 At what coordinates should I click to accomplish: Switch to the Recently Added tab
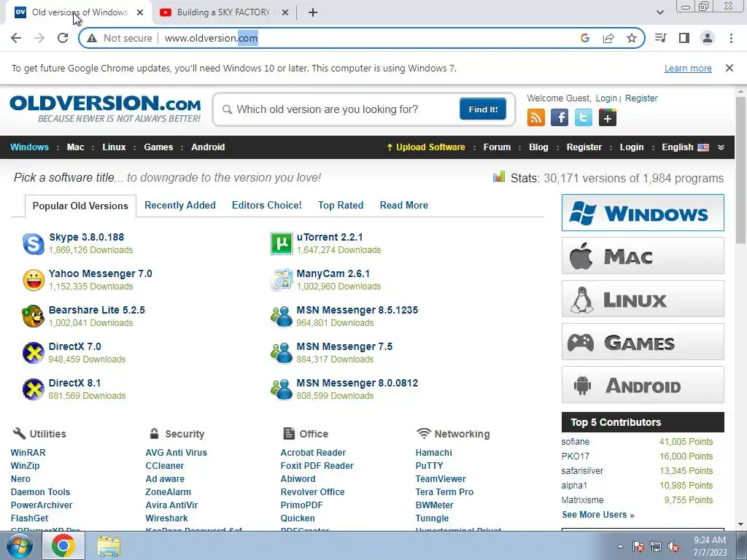[180, 205]
